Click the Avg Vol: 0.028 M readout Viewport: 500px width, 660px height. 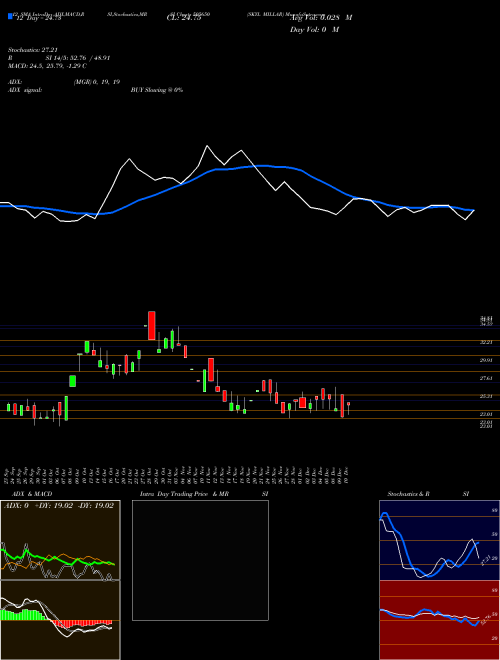pyautogui.click(x=321, y=17)
